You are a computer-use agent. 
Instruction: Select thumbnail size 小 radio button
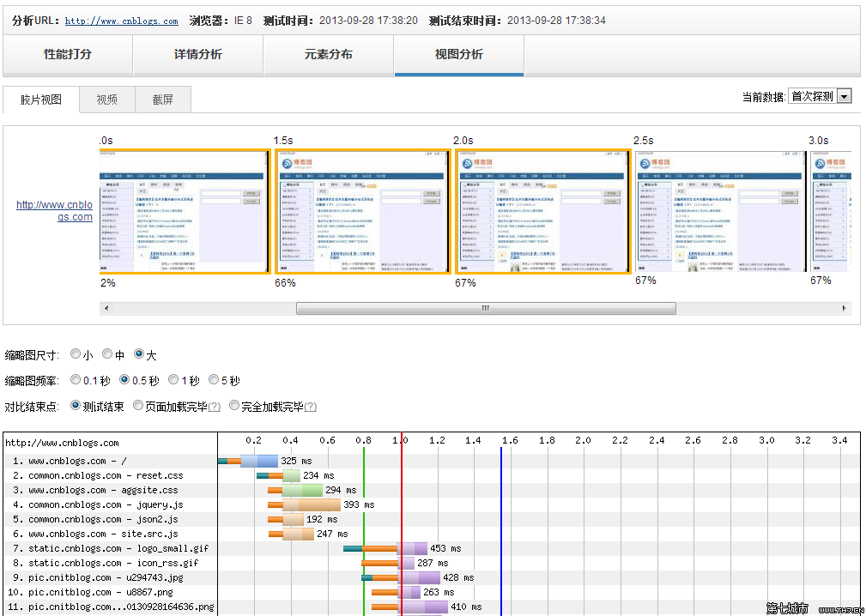pyautogui.click(x=76, y=354)
